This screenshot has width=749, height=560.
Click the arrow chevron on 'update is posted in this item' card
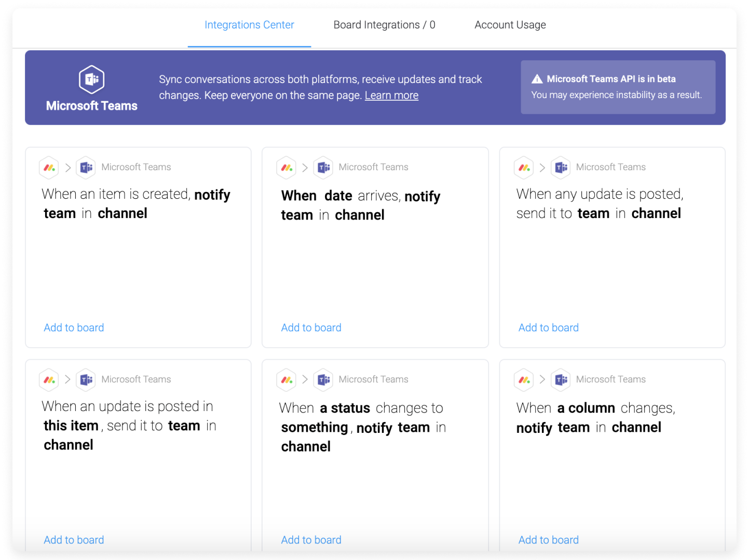coord(67,380)
